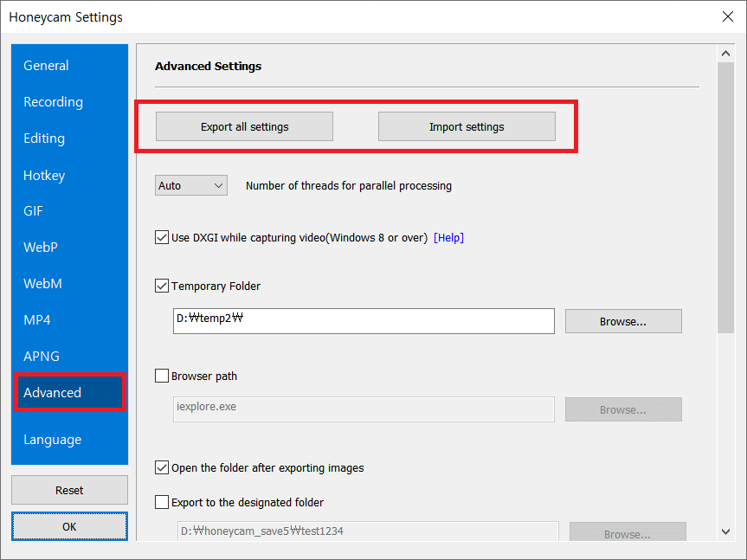Select the Hotkey tab in sidebar
The height and width of the screenshot is (560, 747).
click(44, 176)
